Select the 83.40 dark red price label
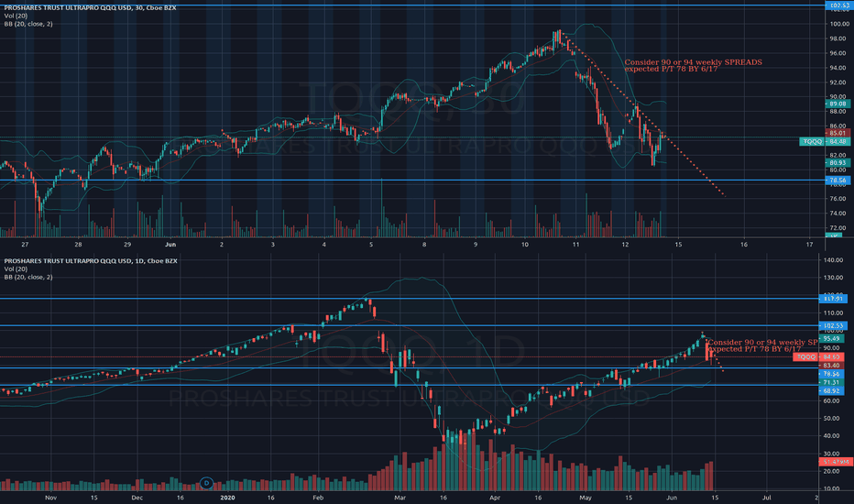 [x=832, y=365]
